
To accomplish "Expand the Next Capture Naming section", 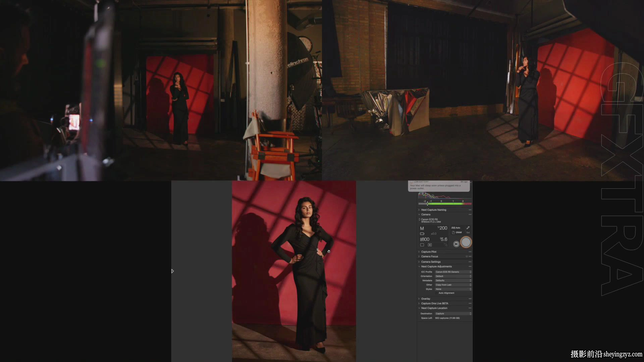I will 419,210.
